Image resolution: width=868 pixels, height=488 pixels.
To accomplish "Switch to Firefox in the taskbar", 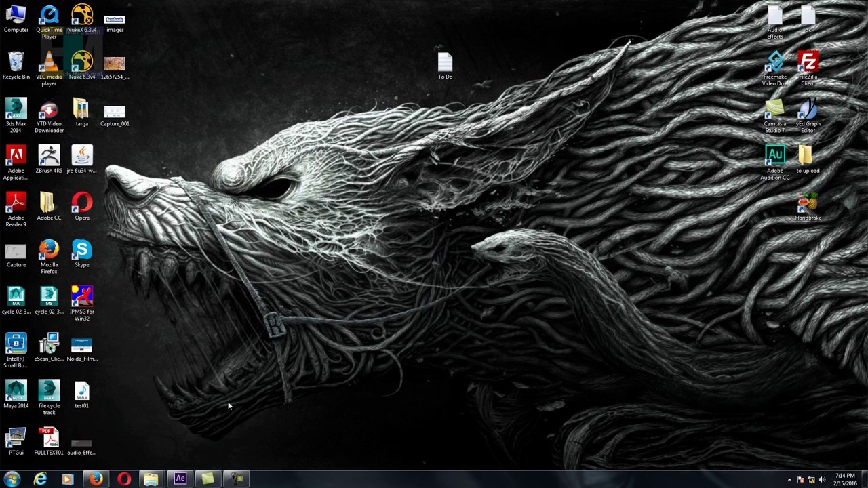I will point(96,479).
